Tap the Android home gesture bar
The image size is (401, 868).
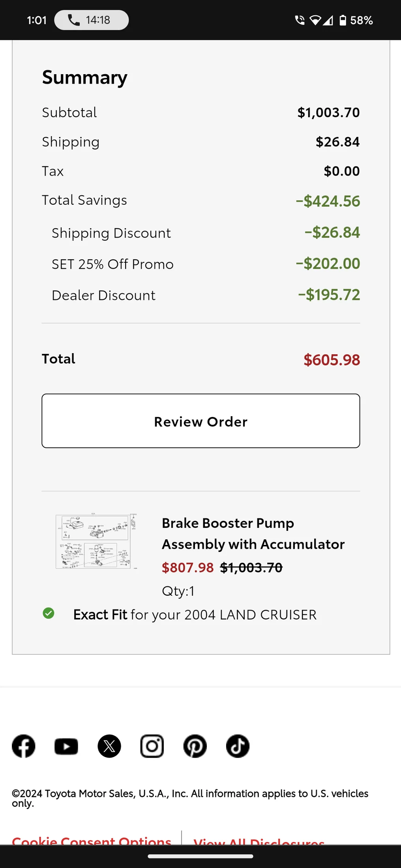click(200, 856)
